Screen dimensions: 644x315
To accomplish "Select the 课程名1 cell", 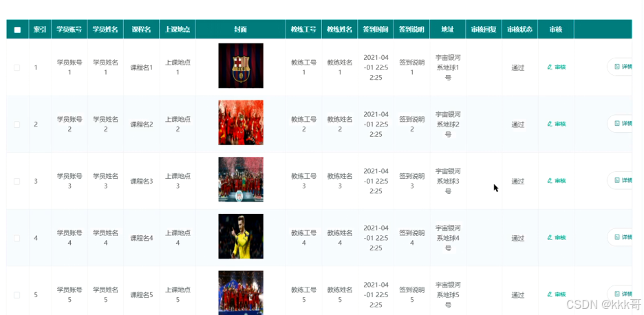I will 141,67.
